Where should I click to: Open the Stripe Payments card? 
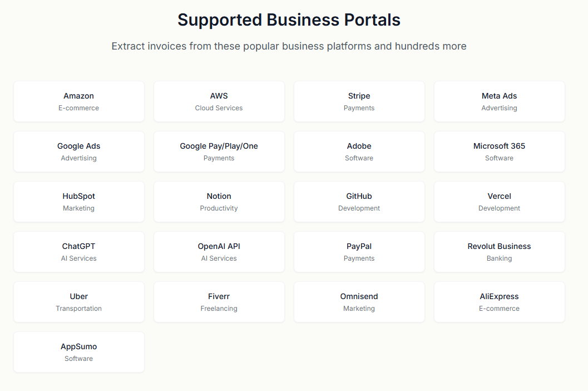click(359, 101)
